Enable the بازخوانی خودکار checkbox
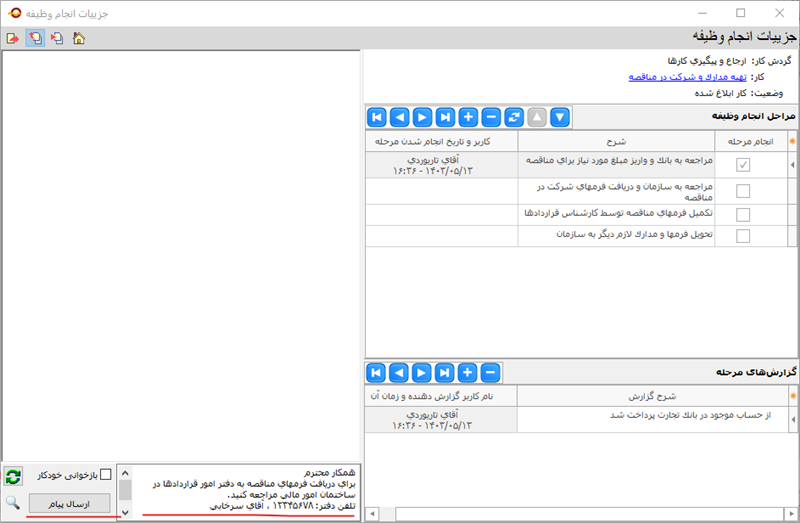Viewport: 800px width, 523px height. tap(106, 475)
